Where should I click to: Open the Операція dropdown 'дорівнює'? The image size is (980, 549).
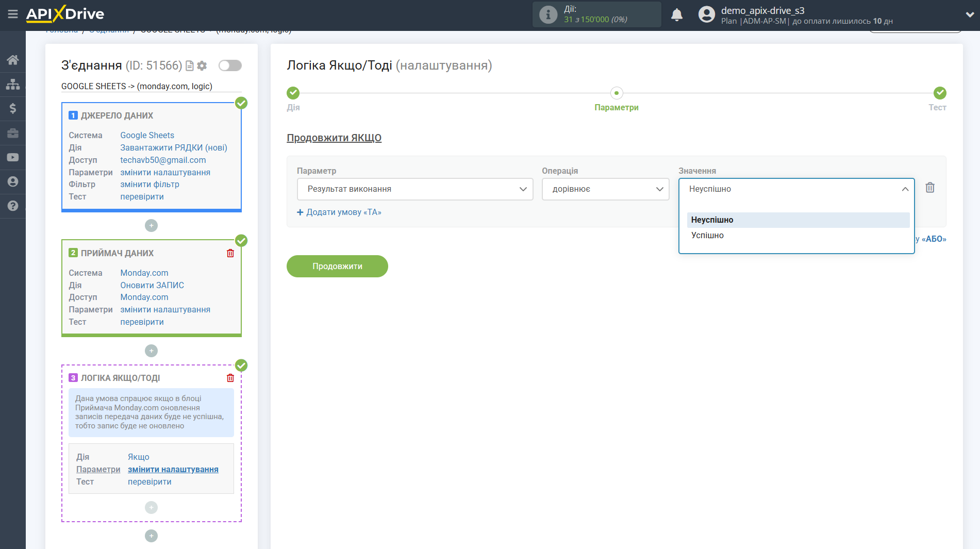(x=605, y=189)
